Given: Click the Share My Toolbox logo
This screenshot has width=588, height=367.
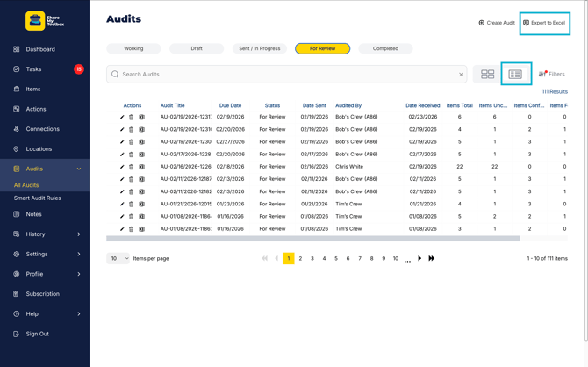Looking at the screenshot, I should [x=45, y=21].
